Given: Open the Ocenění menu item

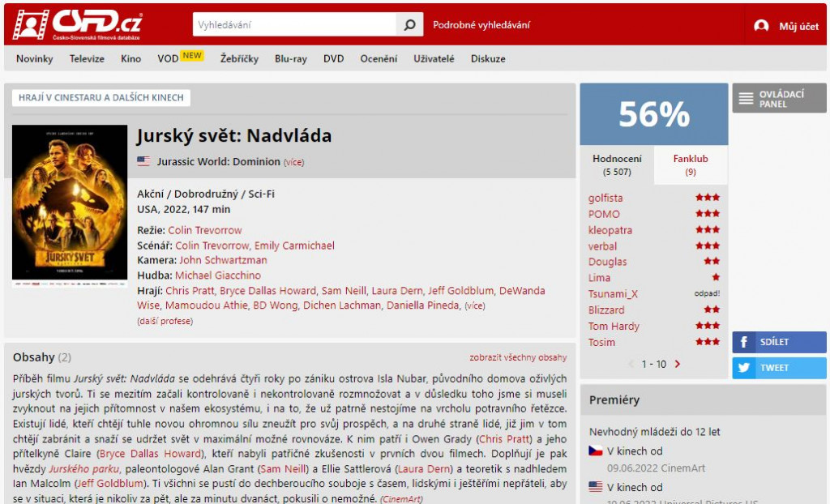Looking at the screenshot, I should (x=379, y=59).
